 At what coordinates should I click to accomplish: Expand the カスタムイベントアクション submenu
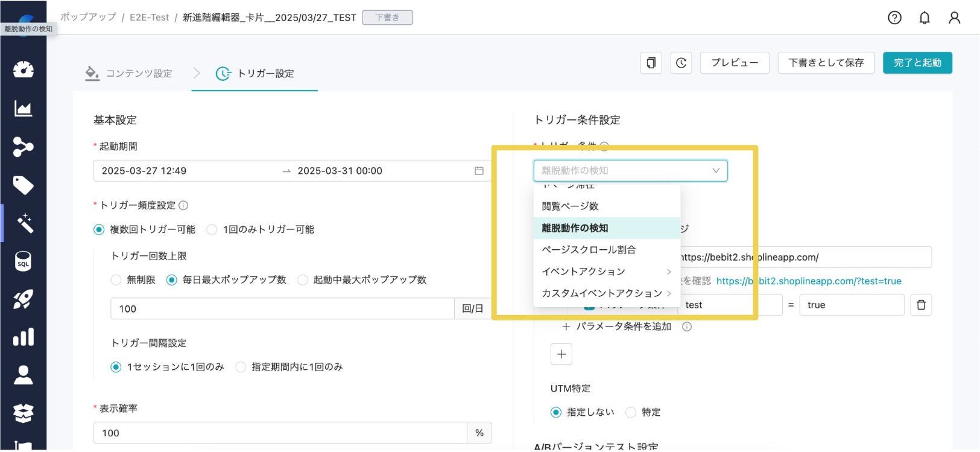(x=607, y=293)
